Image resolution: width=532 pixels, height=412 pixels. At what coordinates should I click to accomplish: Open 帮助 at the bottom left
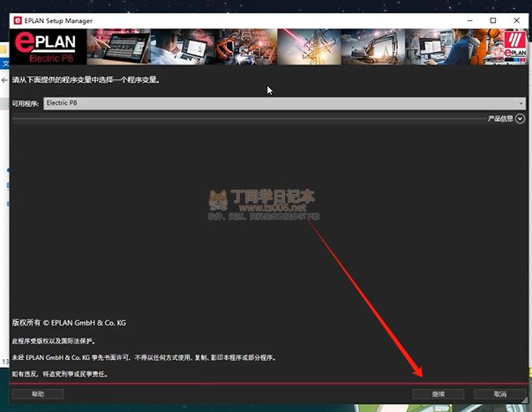tap(38, 394)
